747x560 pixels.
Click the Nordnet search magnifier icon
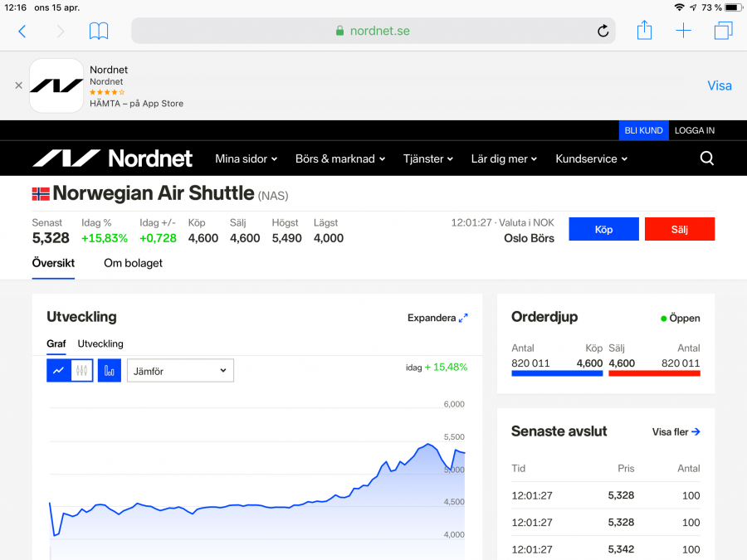(x=706, y=158)
